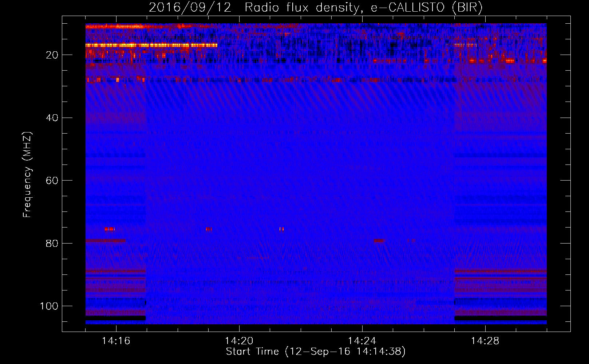
Task: Click the 80 MHz frequency tick label
Action: (x=52, y=243)
